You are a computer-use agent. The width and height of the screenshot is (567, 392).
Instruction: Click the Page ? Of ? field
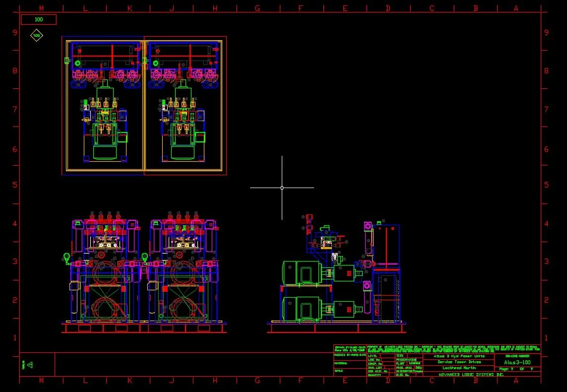click(x=516, y=369)
